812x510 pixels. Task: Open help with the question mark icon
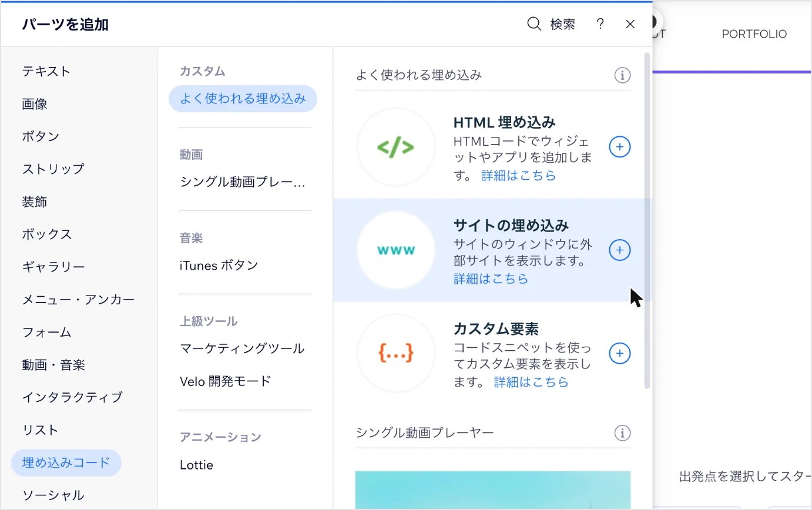(x=600, y=24)
